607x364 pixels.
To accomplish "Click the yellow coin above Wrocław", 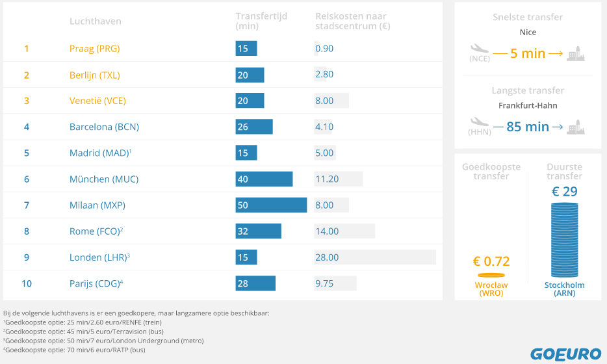I will pos(491,275).
